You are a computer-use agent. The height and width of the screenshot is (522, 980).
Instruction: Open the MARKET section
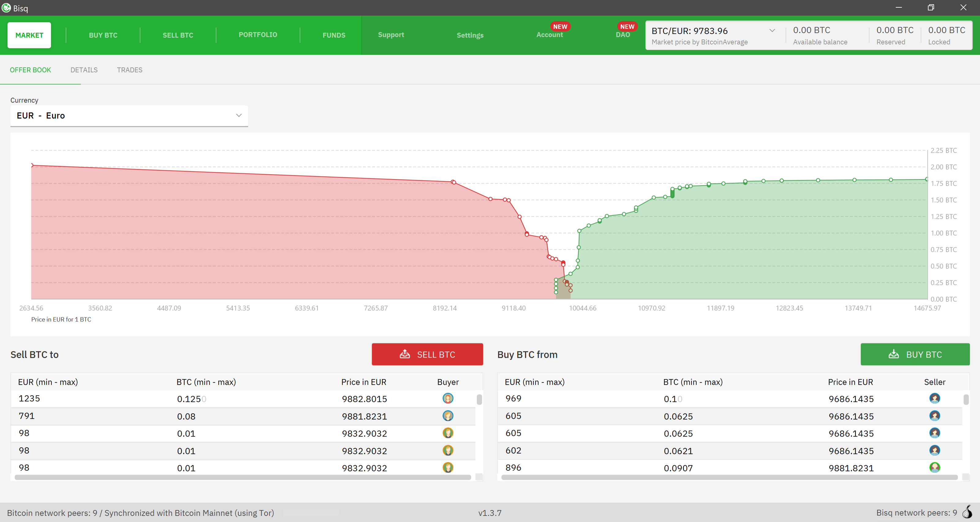pyautogui.click(x=29, y=35)
